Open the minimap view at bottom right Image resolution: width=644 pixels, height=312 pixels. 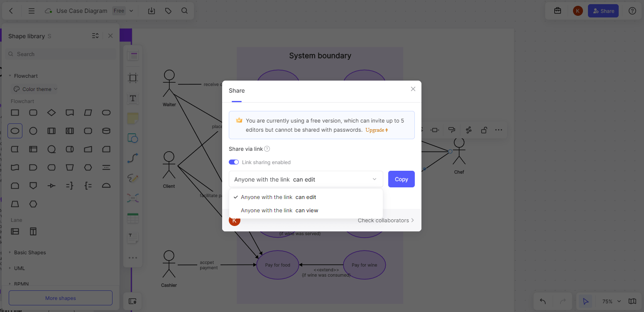(x=633, y=301)
